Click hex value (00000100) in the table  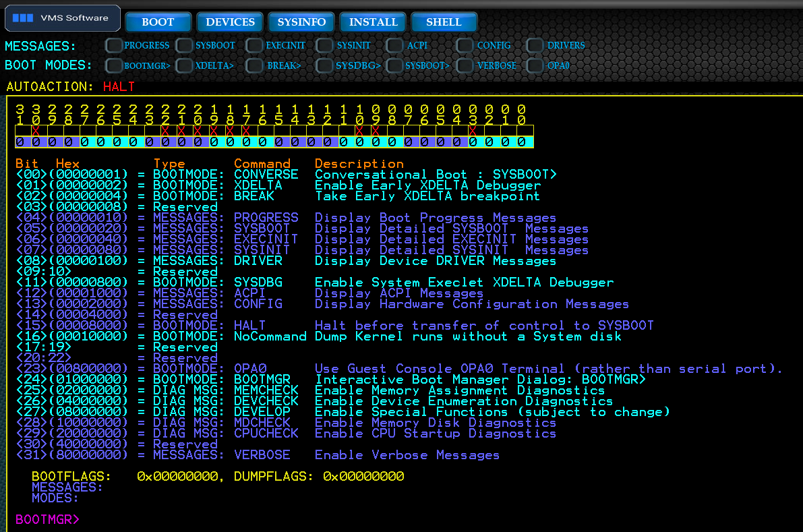coord(88,260)
